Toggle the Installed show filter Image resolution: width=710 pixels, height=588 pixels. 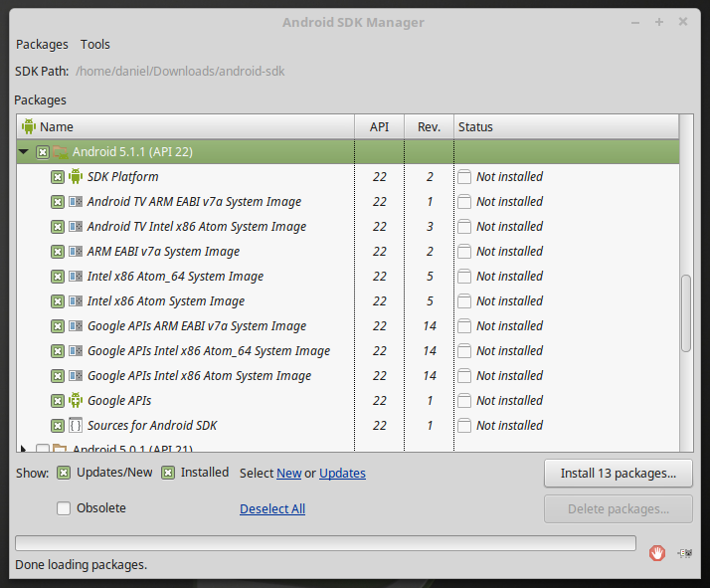pos(168,473)
